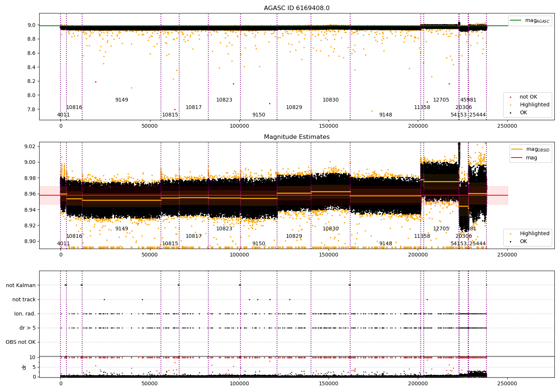Click the red 'not OK' legend marker in top plot
The height and width of the screenshot is (392, 560).
click(510, 97)
